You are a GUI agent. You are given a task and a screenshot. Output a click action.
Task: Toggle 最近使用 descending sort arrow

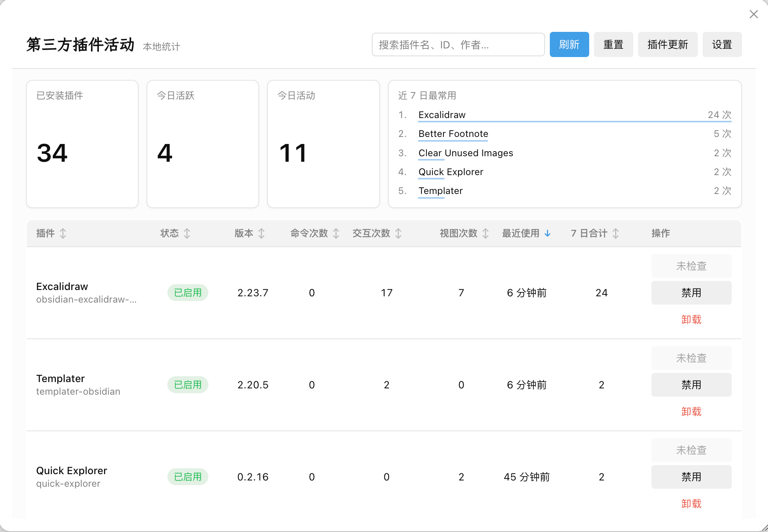tap(547, 233)
